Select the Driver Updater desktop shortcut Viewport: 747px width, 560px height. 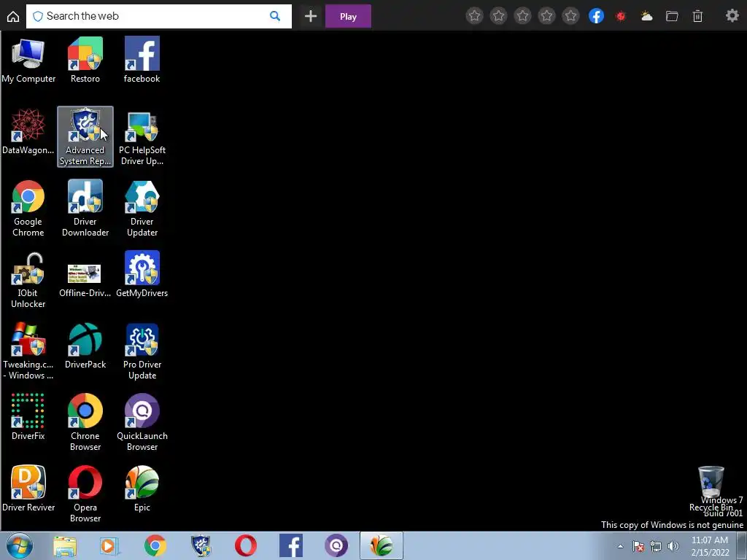pos(142,209)
